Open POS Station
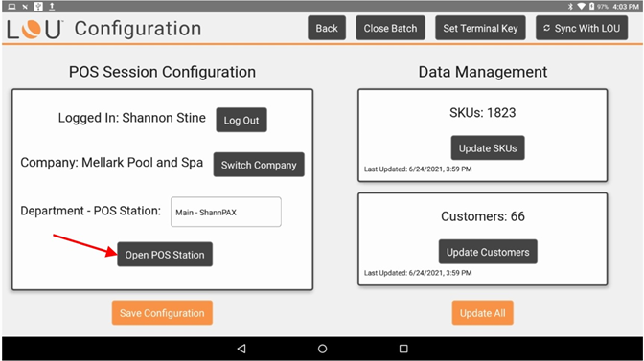 click(x=165, y=255)
